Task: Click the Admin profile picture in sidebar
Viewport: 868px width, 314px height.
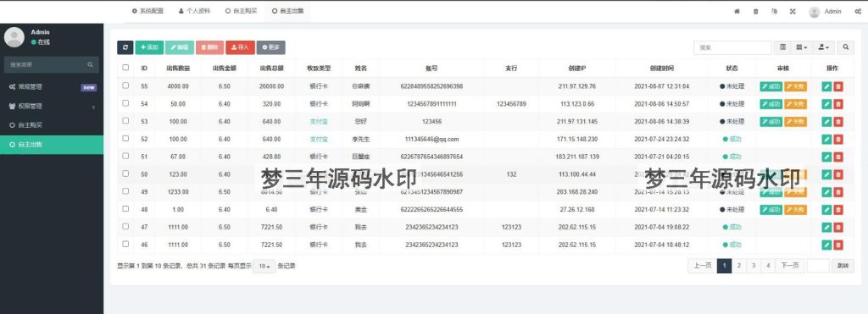Action: [x=14, y=37]
